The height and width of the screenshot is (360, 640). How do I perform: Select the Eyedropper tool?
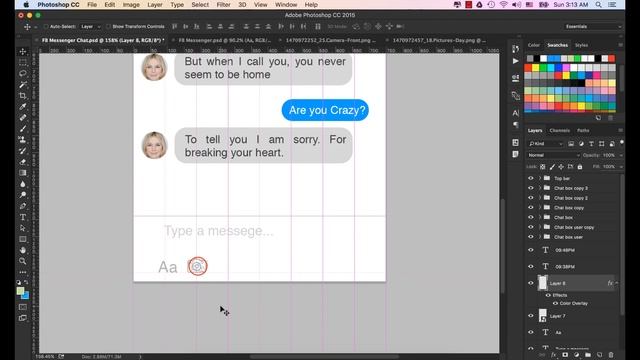(x=23, y=107)
